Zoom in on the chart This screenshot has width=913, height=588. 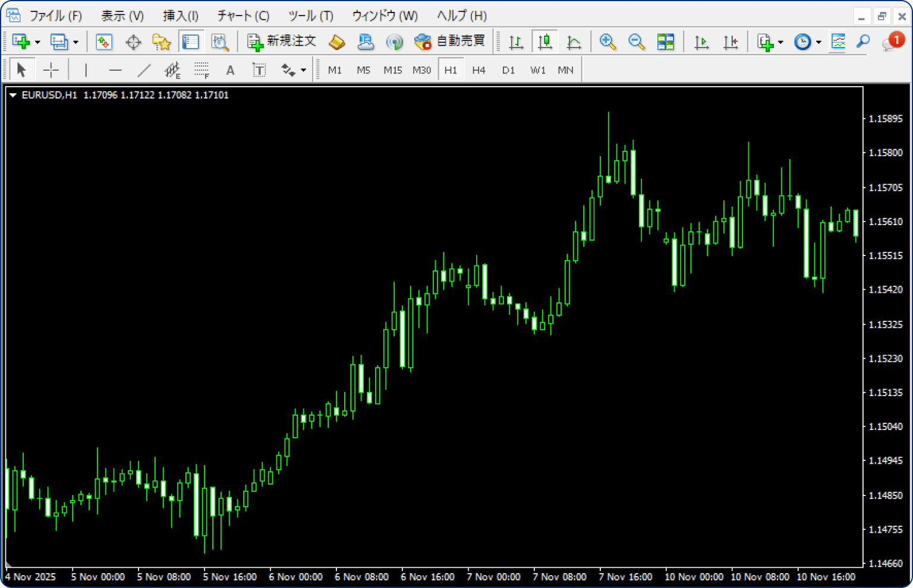(607, 42)
